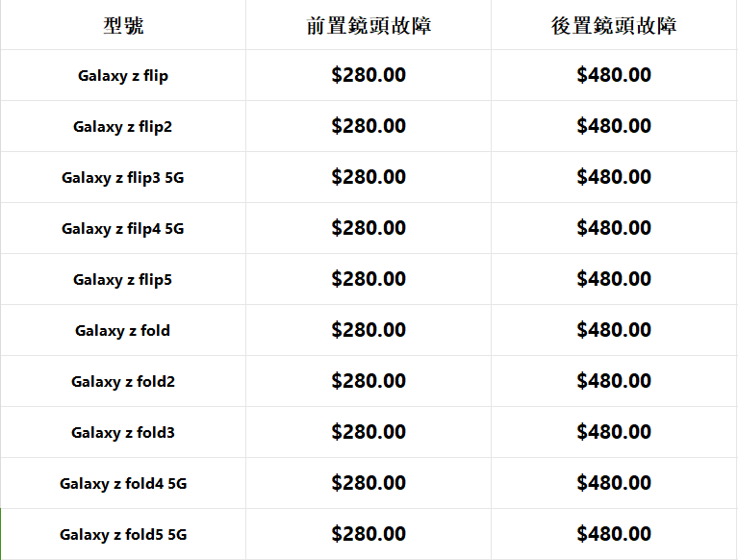This screenshot has width=738, height=560.
Task: Select rear camera price for Galaxy z flip3 5G
Action: 614,177
